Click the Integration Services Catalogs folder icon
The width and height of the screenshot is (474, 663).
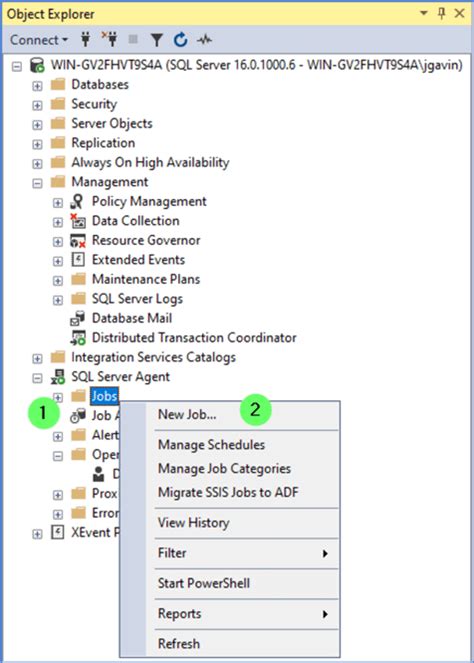58,357
